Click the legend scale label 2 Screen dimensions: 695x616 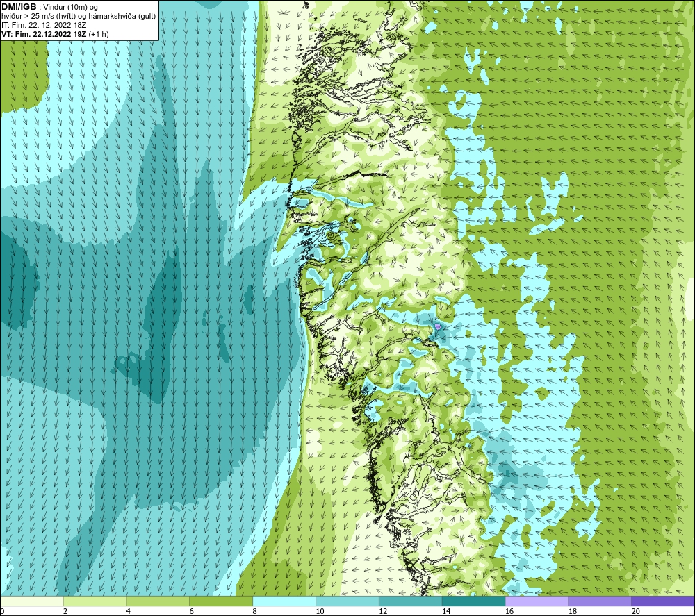[65, 611]
